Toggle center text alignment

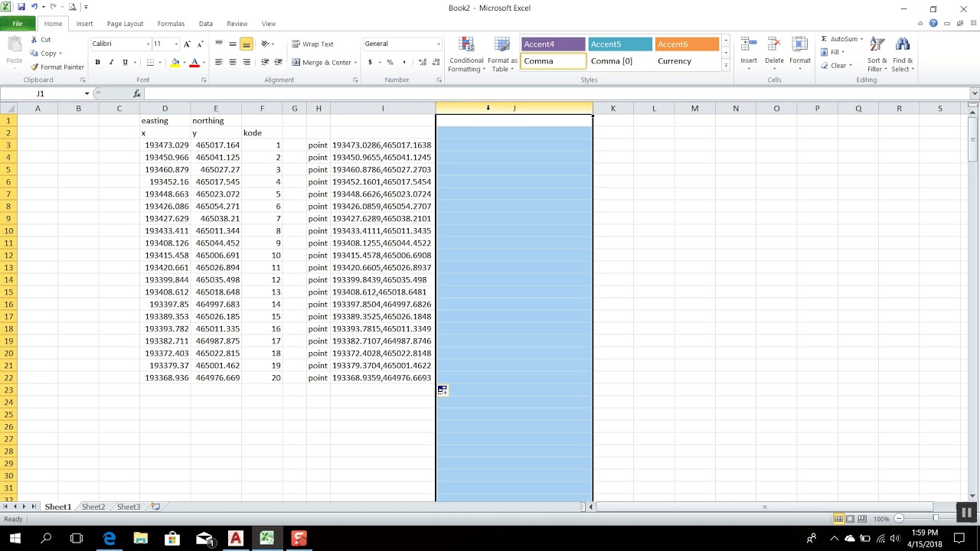coord(233,62)
